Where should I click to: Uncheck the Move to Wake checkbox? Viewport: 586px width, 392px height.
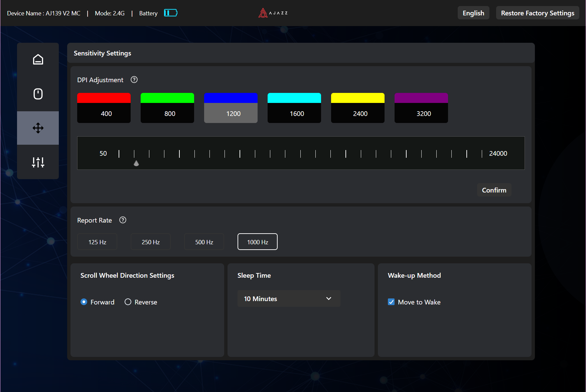point(391,302)
